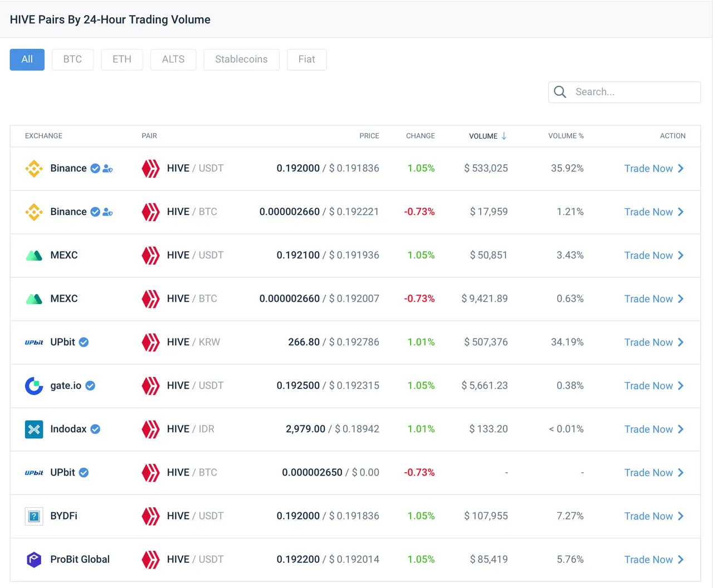Sort by the CHANGE column header
The width and height of the screenshot is (713, 588).
[421, 136]
